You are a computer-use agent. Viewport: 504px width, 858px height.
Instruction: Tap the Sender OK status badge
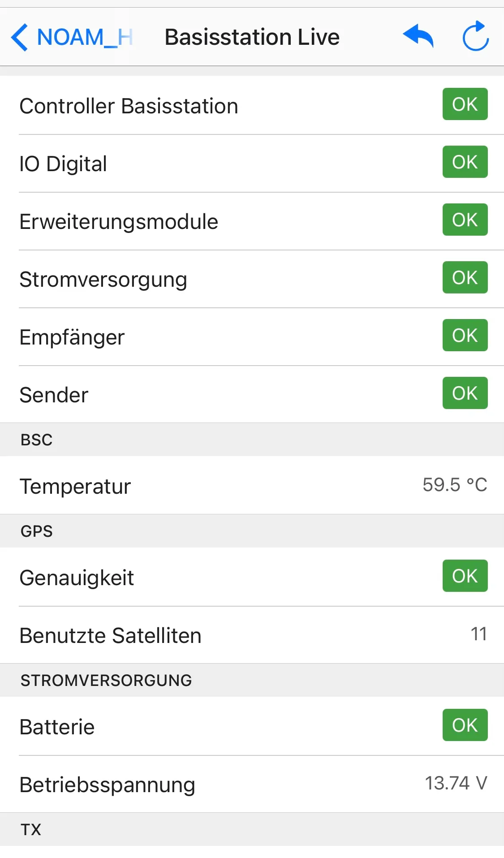(x=465, y=393)
